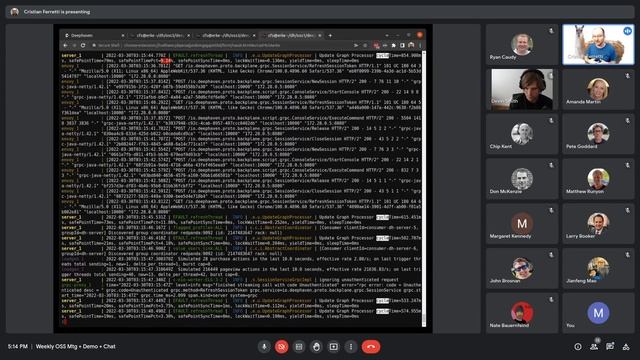This screenshot has height=360, width=640.
Task: Open the meeting details info icon
Action: 578,347
